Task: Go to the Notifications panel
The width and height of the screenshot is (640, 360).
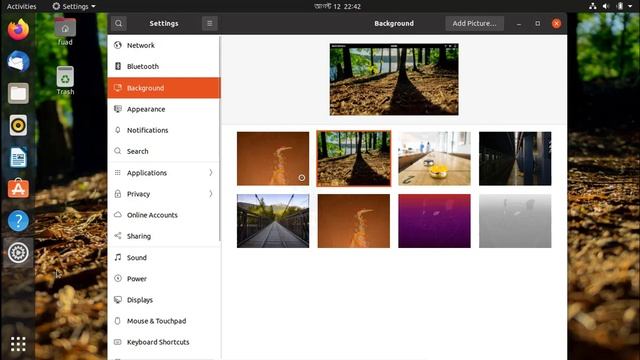Action: click(x=164, y=130)
